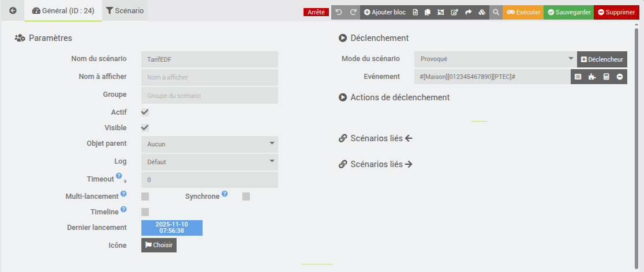
Task: Click the share arrow icon in the toolbar
Action: coord(469,12)
